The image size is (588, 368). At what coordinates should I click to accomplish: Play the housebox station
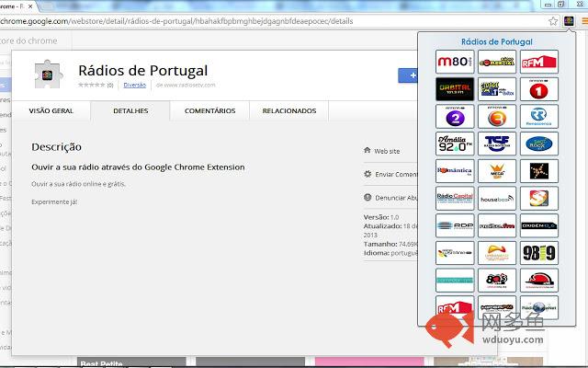tap(497, 199)
